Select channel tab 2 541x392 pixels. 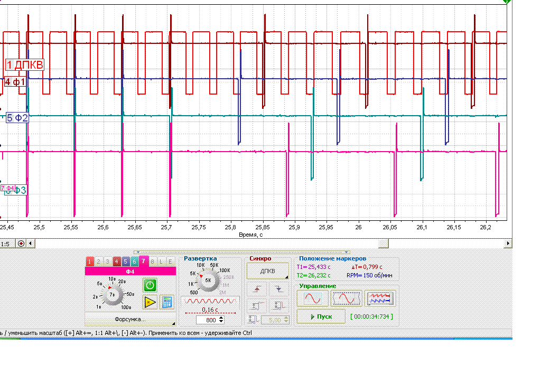(x=99, y=262)
